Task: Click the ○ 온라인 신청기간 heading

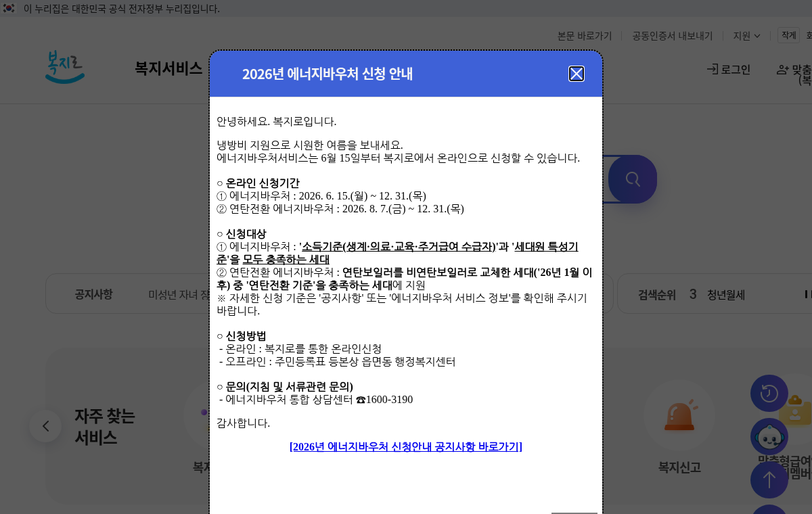Action: tap(258, 183)
